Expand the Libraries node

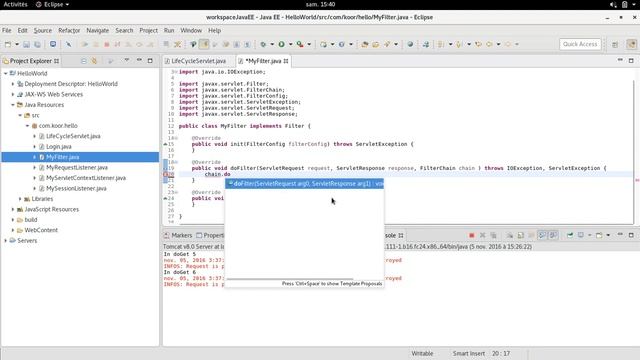[x=20, y=199]
